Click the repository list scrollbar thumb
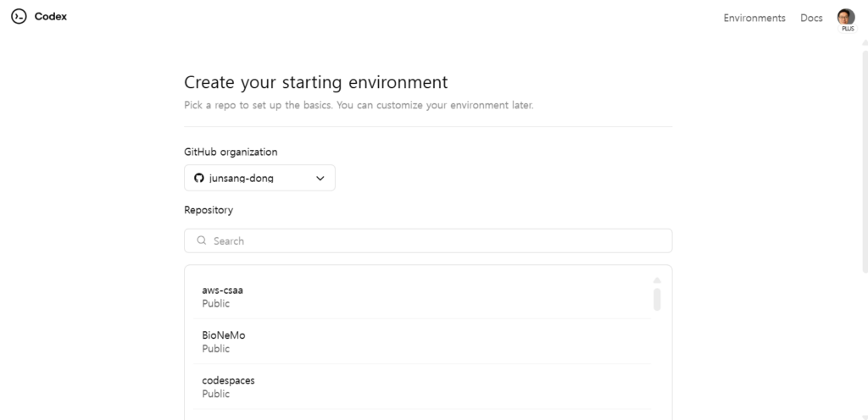This screenshot has height=420, width=868. coord(657,300)
